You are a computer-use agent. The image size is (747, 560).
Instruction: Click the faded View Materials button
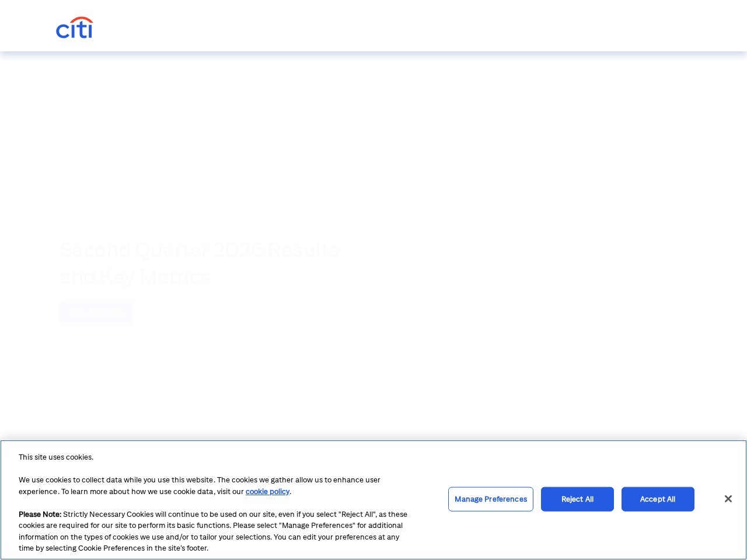pyautogui.click(x=97, y=313)
